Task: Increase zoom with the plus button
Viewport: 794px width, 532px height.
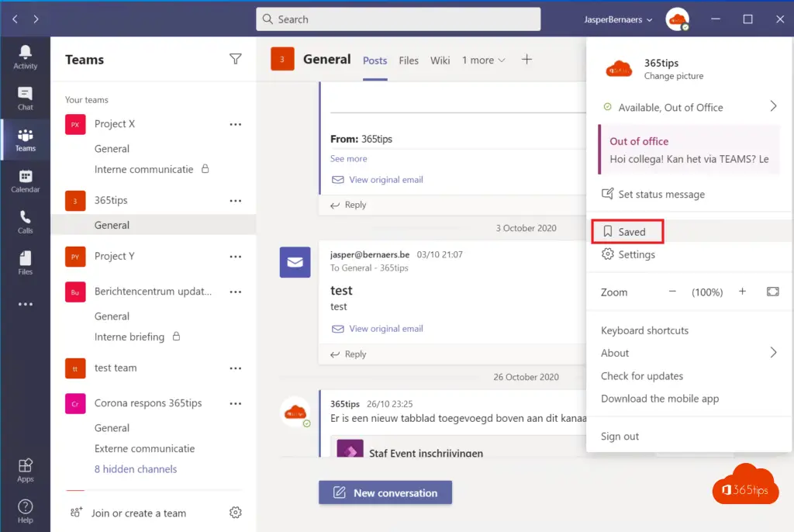Action: point(742,292)
